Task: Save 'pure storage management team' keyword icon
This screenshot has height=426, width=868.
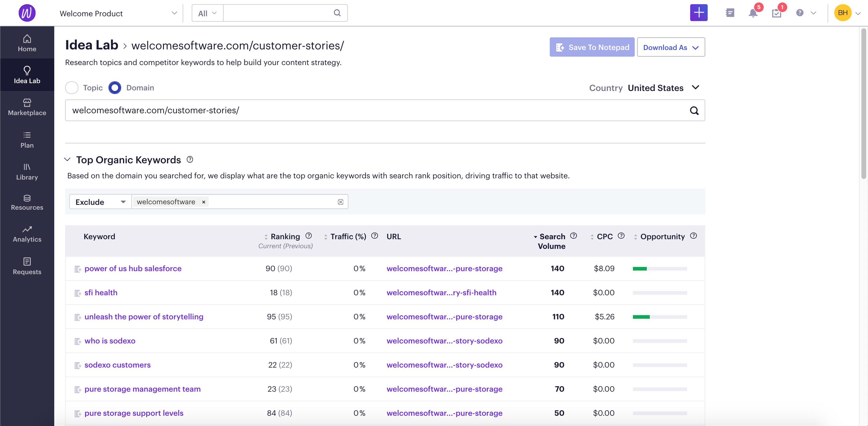Action: pyautogui.click(x=77, y=389)
